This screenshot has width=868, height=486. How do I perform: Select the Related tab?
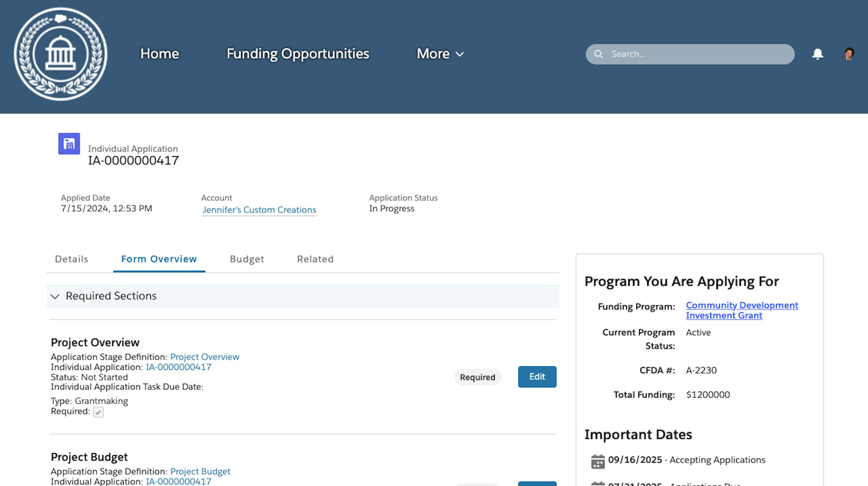pyautogui.click(x=315, y=259)
